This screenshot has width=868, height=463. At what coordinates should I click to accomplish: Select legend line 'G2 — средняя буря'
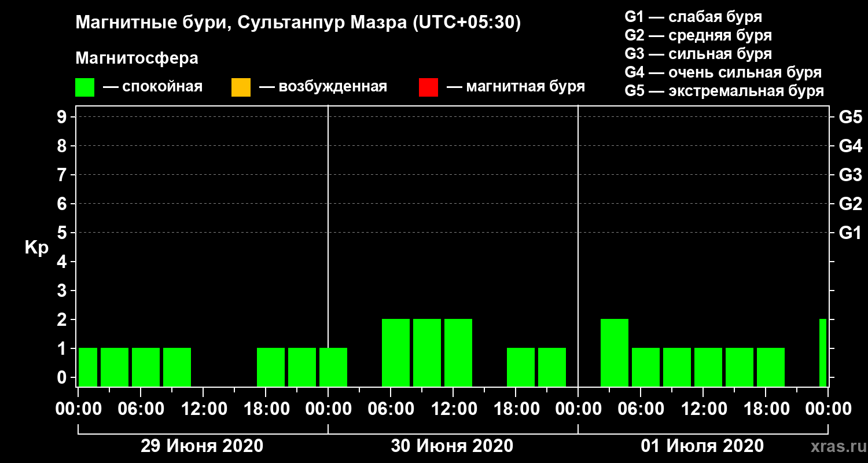(x=698, y=35)
